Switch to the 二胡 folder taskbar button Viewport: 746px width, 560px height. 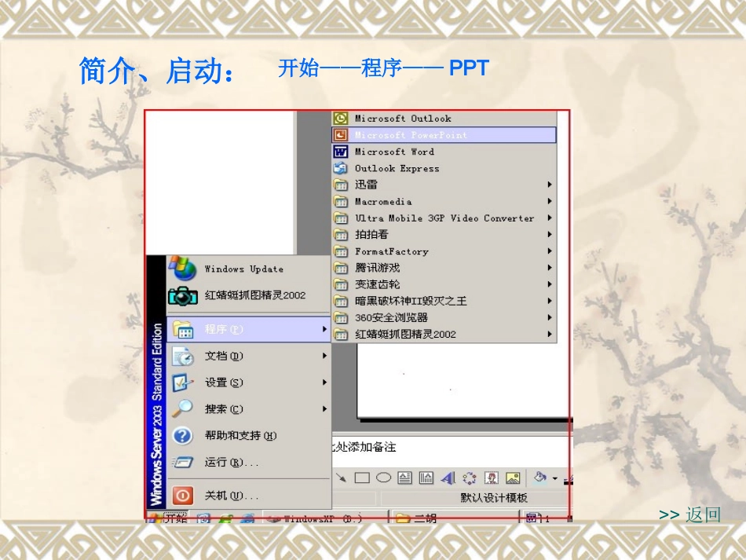point(455,518)
